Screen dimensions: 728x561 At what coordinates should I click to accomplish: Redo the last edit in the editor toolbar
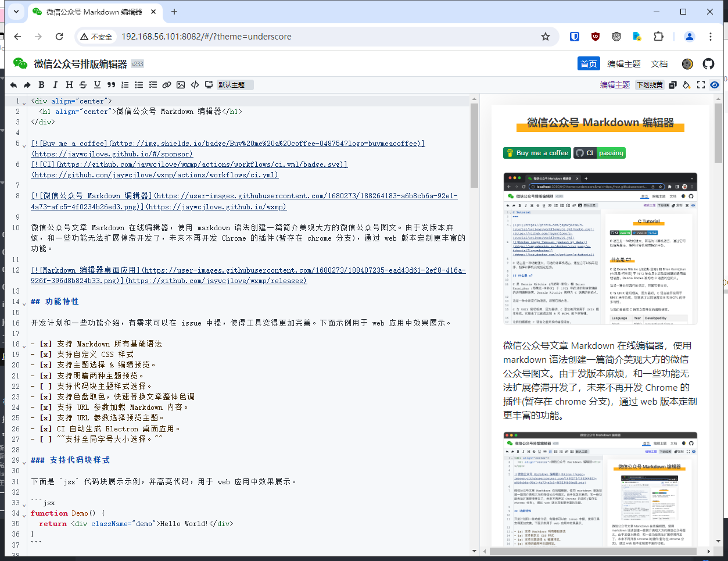tap(27, 85)
